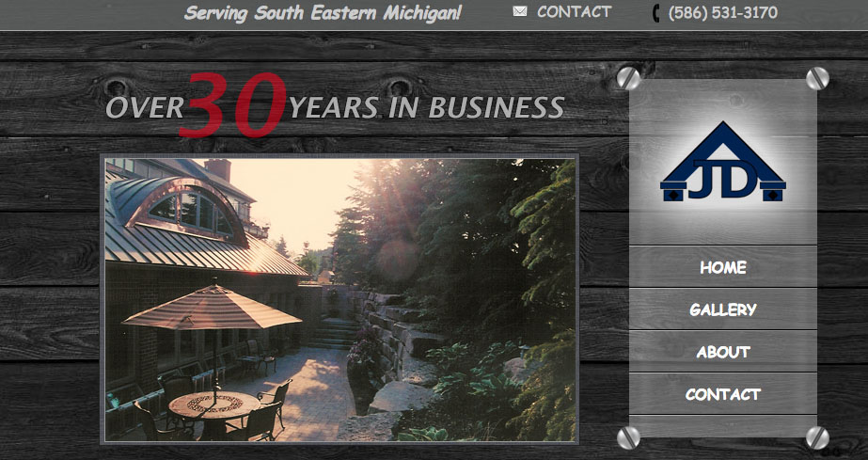The width and height of the screenshot is (868, 460).
Task: Click the bottom-right screw on the menu panel
Action: coord(817,437)
